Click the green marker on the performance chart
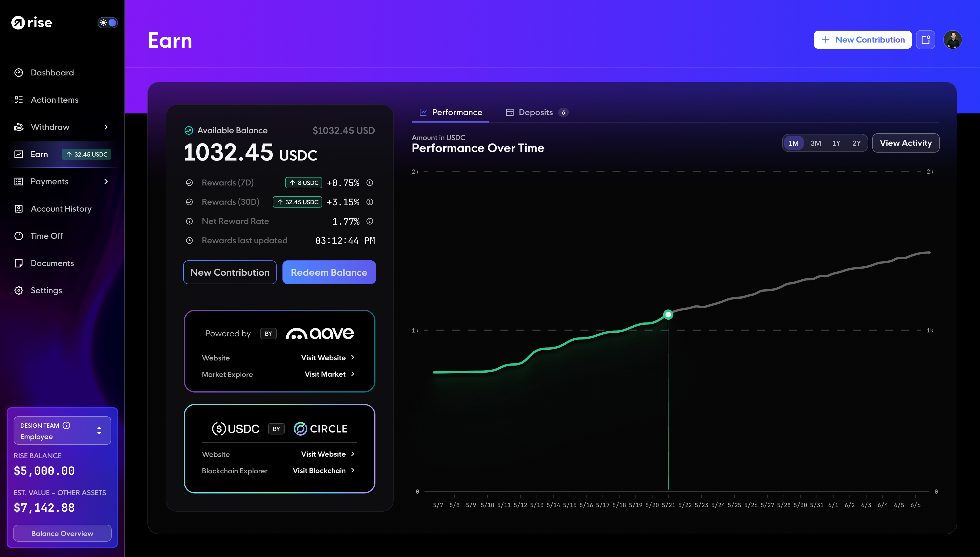The image size is (980, 557). pyautogui.click(x=668, y=315)
